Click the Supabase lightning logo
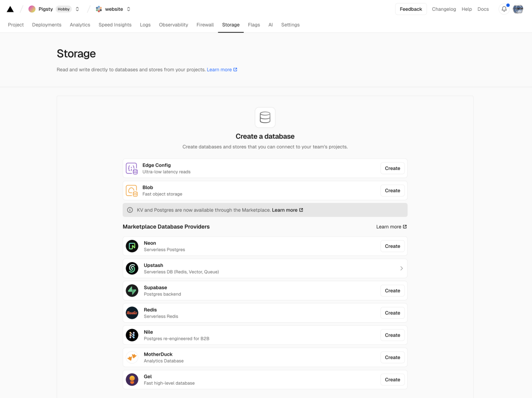Image resolution: width=532 pixels, height=398 pixels. (132, 291)
